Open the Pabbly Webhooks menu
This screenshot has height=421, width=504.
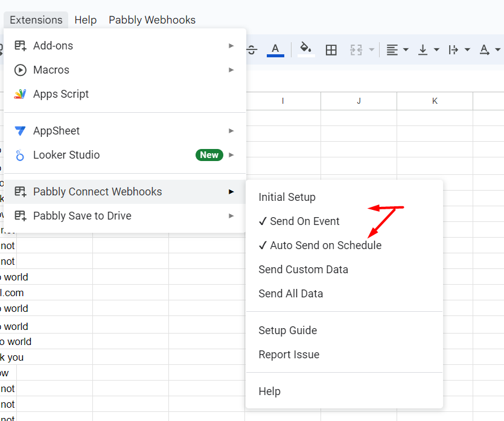point(152,20)
